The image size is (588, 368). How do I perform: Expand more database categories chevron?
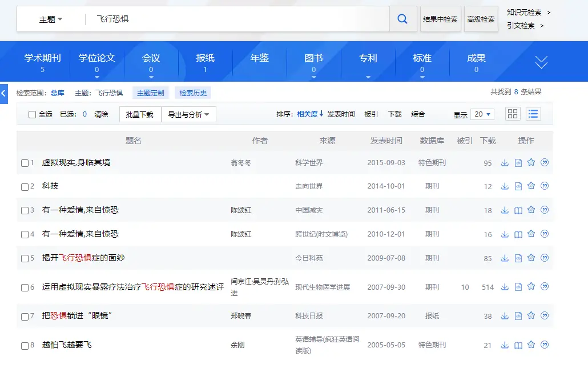tap(541, 62)
